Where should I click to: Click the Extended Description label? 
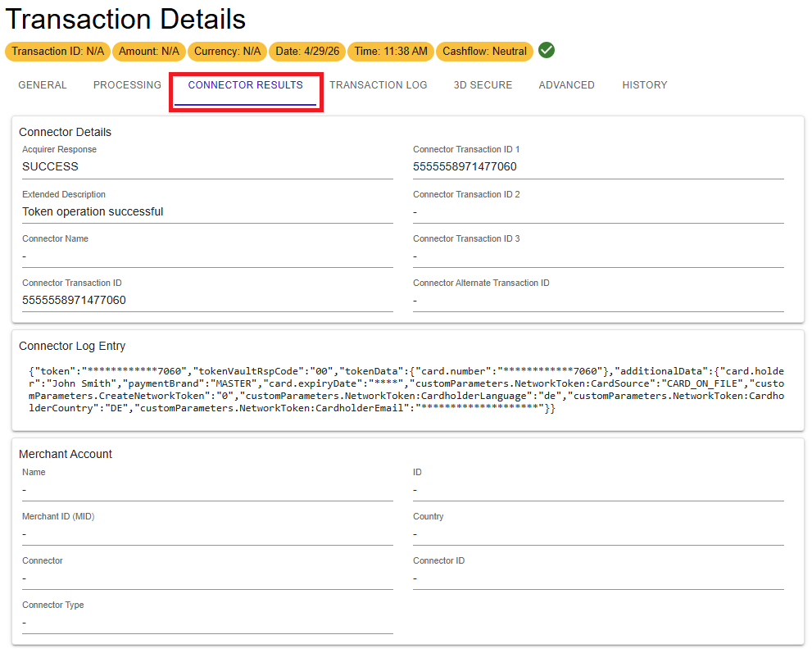[x=64, y=194]
